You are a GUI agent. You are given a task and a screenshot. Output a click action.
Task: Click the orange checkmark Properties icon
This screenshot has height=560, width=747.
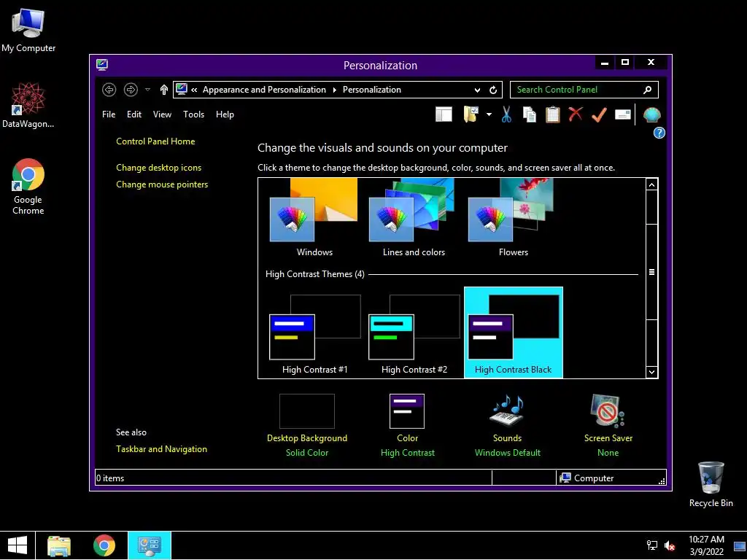[x=599, y=114]
